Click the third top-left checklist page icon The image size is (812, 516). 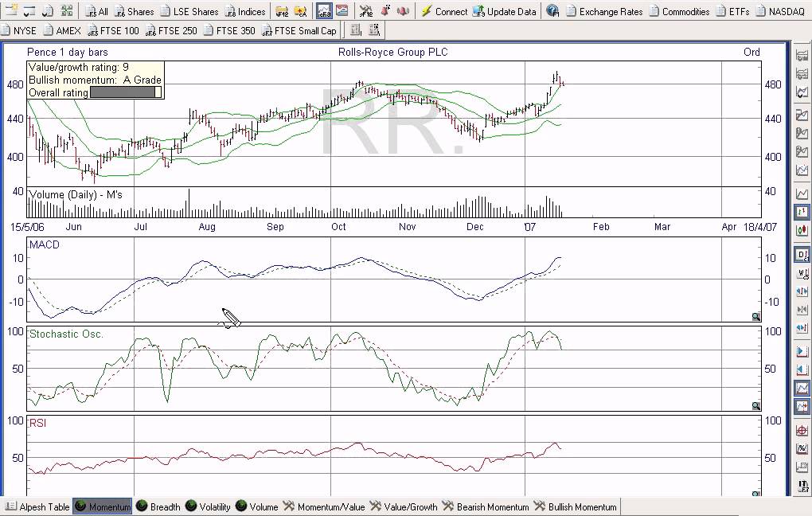(x=48, y=11)
